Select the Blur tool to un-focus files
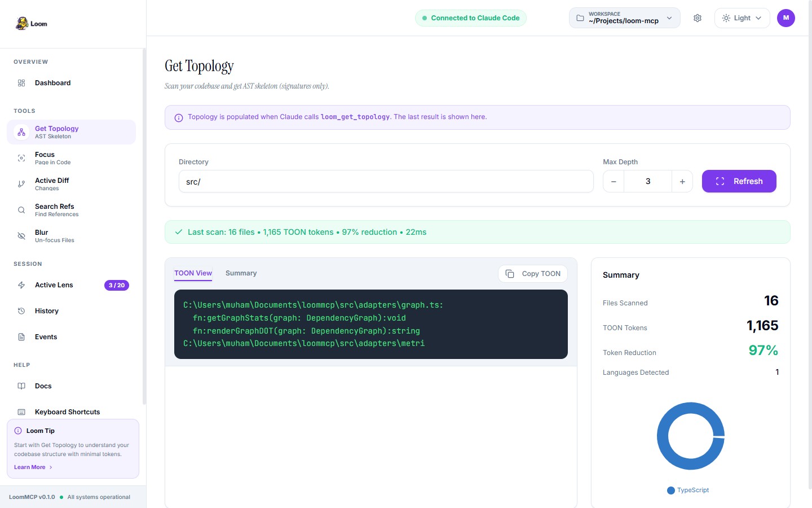This screenshot has width=812, height=508. (x=54, y=235)
